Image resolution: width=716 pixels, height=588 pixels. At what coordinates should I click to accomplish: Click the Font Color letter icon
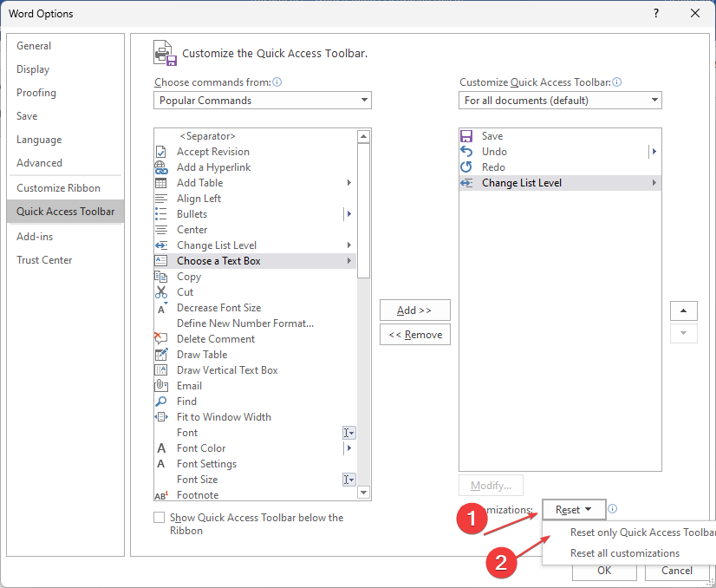click(x=161, y=448)
